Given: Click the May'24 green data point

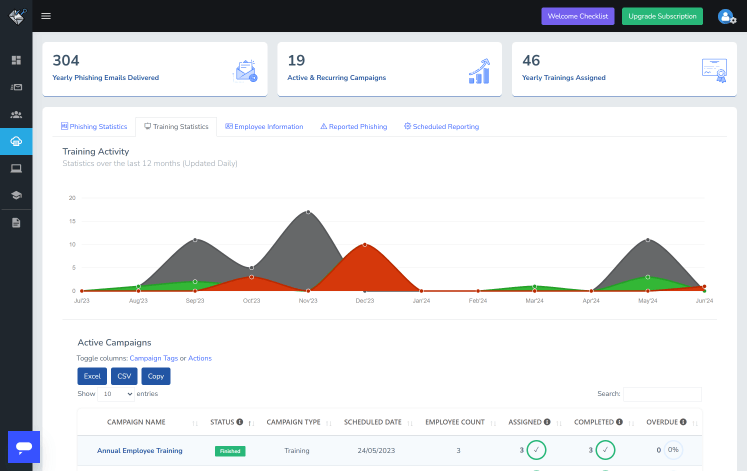Looking at the screenshot, I should [648, 277].
